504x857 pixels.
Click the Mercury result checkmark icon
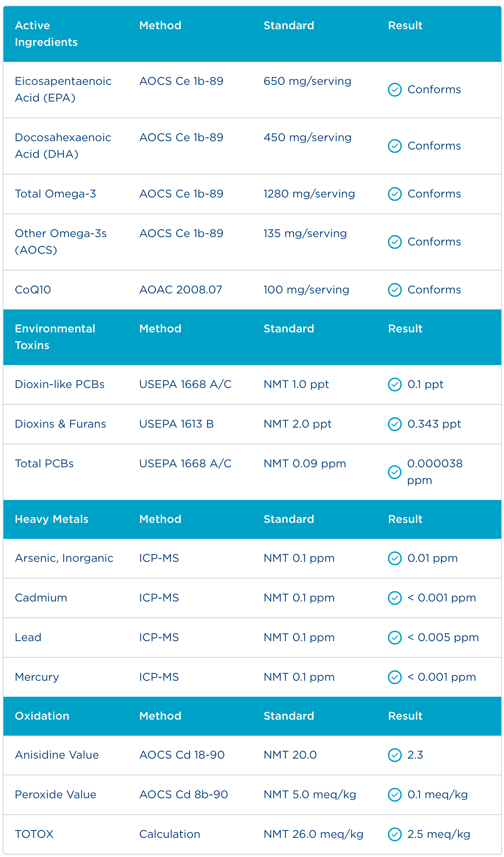tap(395, 677)
